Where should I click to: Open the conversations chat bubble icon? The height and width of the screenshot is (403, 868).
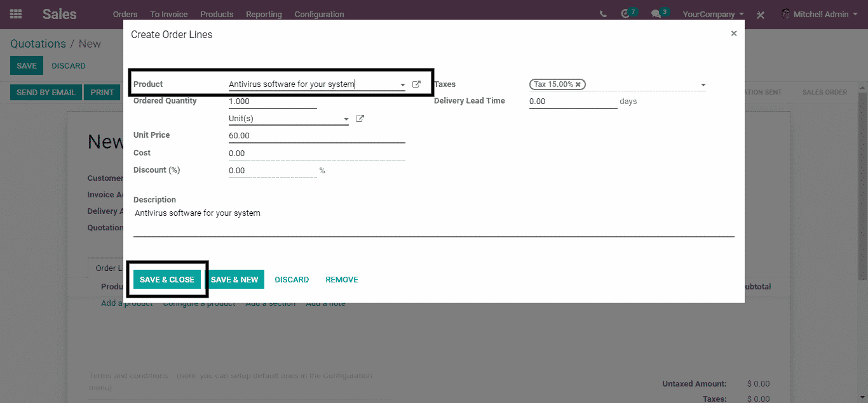click(x=656, y=14)
